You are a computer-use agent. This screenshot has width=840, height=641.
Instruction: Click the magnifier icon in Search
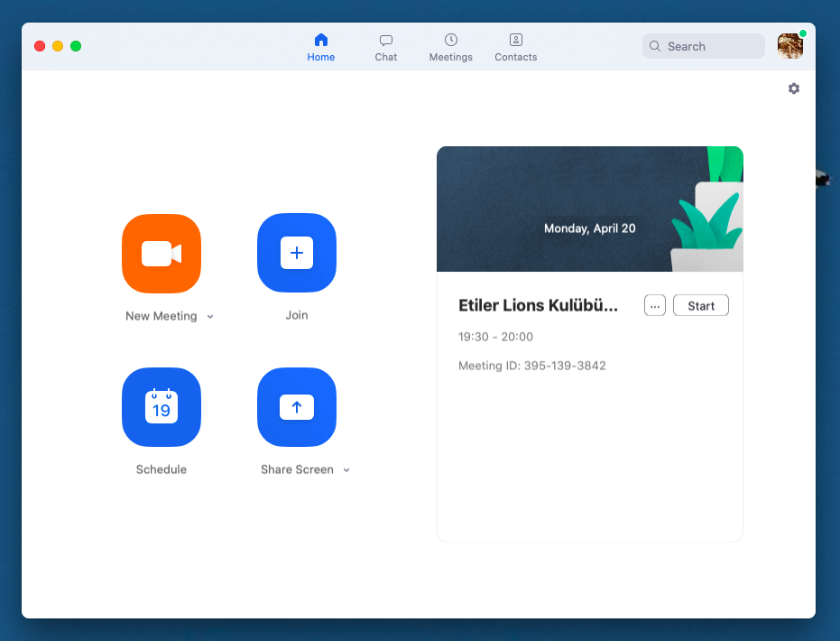(656, 46)
